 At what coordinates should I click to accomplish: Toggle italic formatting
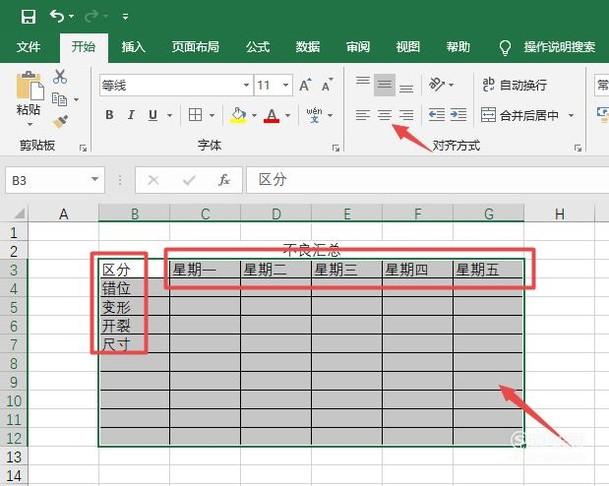(x=131, y=115)
